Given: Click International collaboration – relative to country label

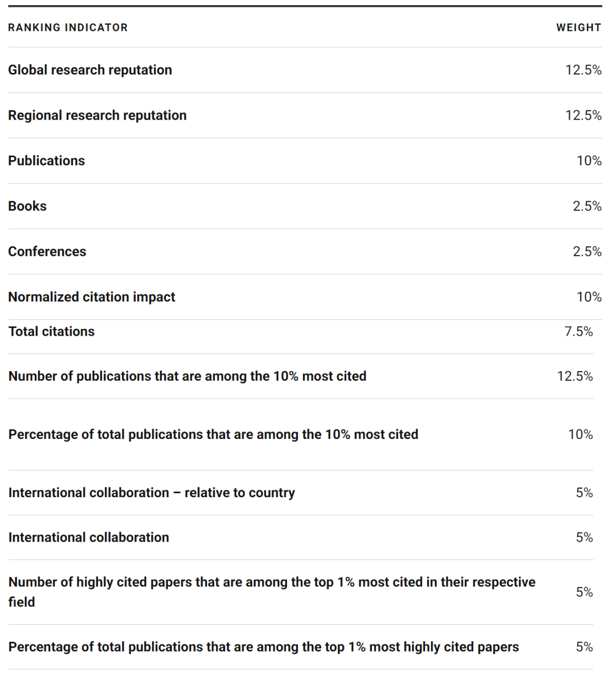Looking at the screenshot, I should click(151, 493).
